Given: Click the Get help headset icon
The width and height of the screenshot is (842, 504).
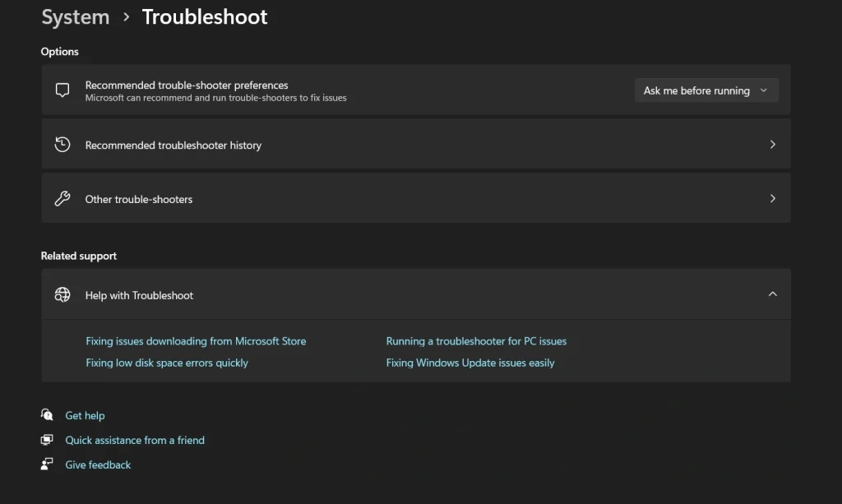Looking at the screenshot, I should (x=47, y=415).
